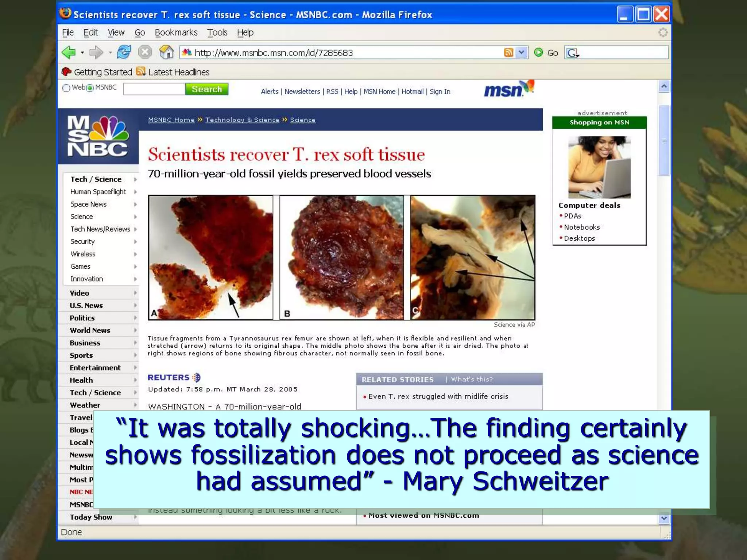
Task: Open the forward button history dropdown
Action: pos(110,52)
